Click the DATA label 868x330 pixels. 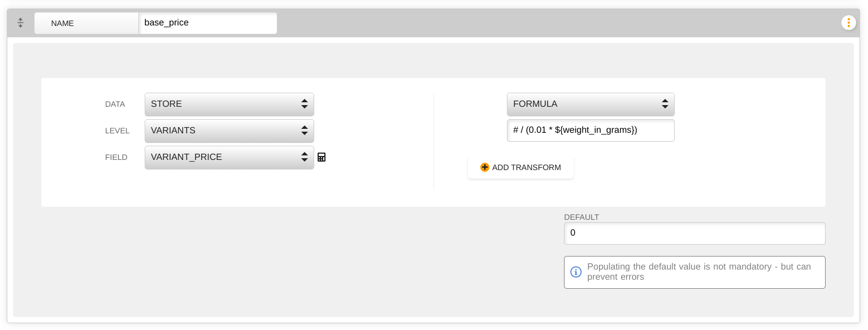(115, 104)
